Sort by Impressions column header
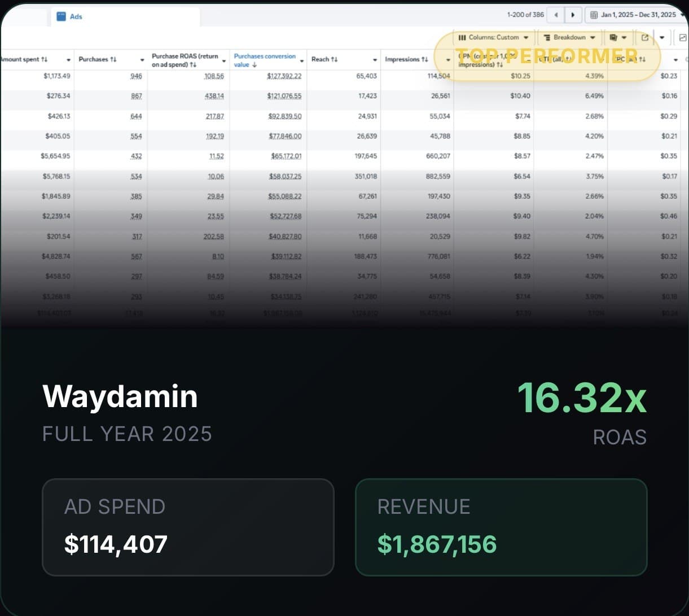Image resolution: width=689 pixels, height=616 pixels. 406,59
